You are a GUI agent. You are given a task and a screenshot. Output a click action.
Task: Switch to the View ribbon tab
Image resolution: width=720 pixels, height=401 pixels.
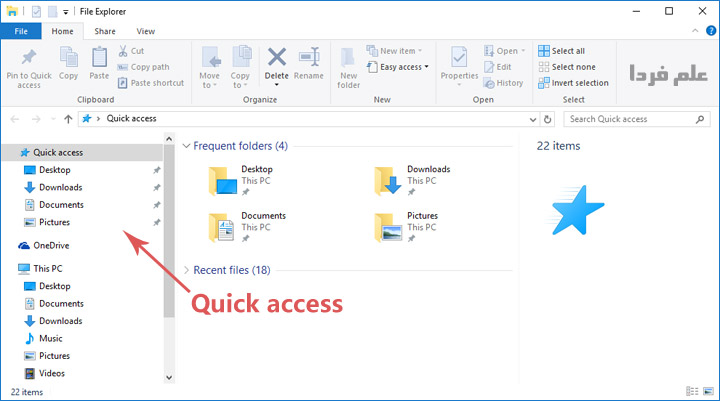(x=146, y=31)
